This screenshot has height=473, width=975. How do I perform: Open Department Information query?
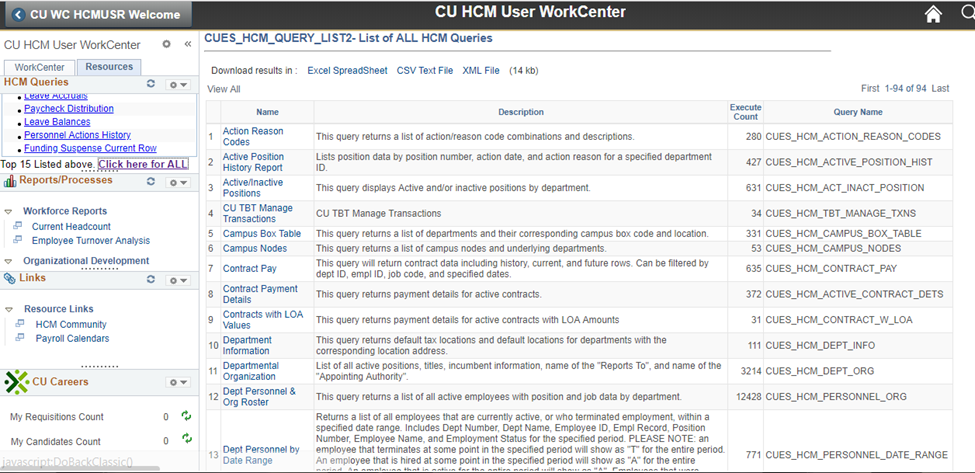coord(247,345)
